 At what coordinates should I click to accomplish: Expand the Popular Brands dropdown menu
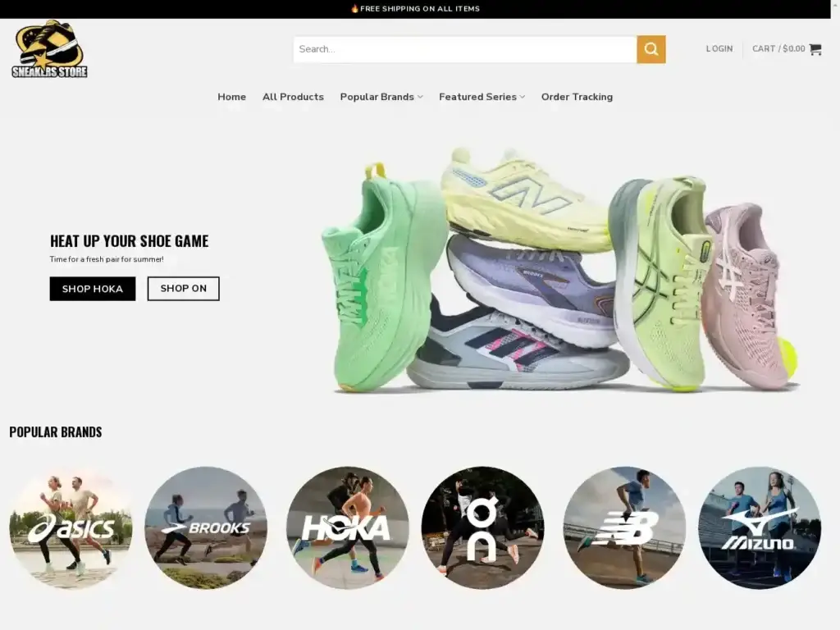pyautogui.click(x=381, y=97)
